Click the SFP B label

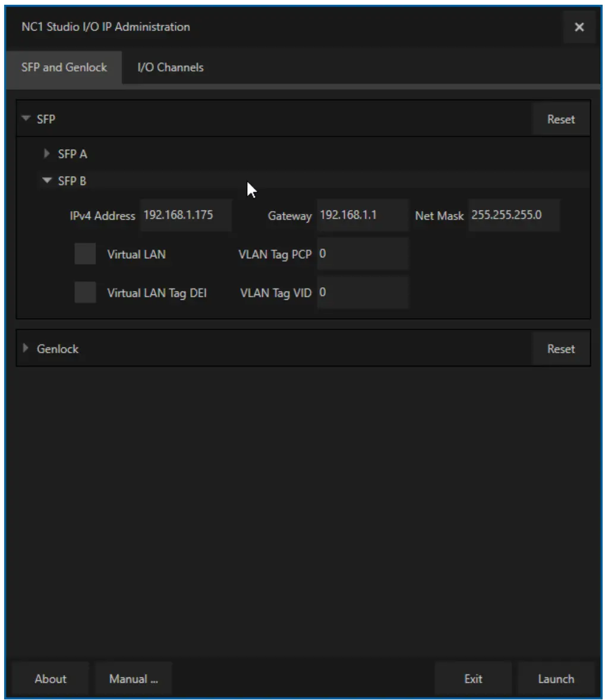(x=72, y=181)
